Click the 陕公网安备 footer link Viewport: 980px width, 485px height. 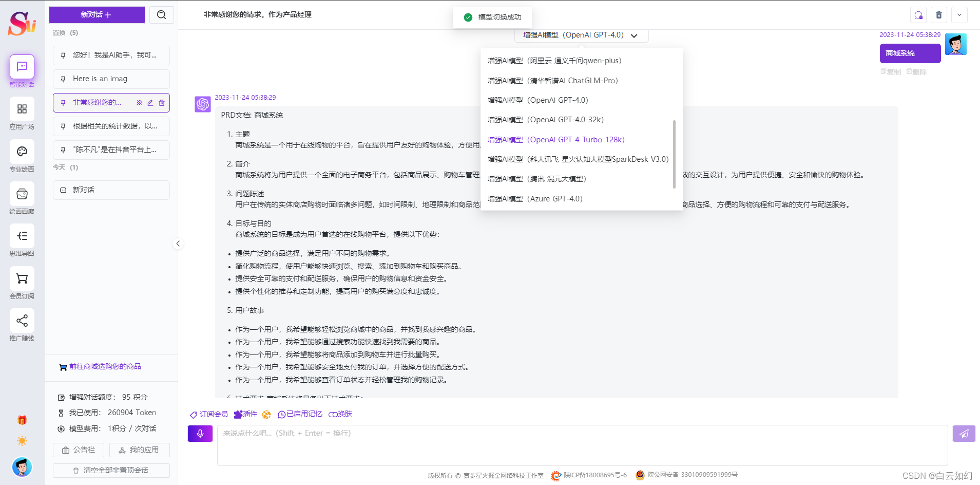point(686,475)
